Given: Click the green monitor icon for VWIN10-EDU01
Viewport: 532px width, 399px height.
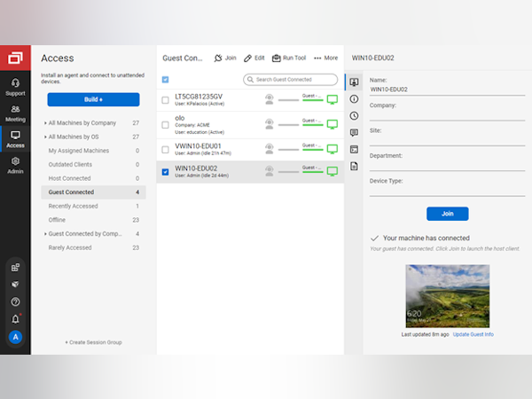Looking at the screenshot, I should [332, 149].
